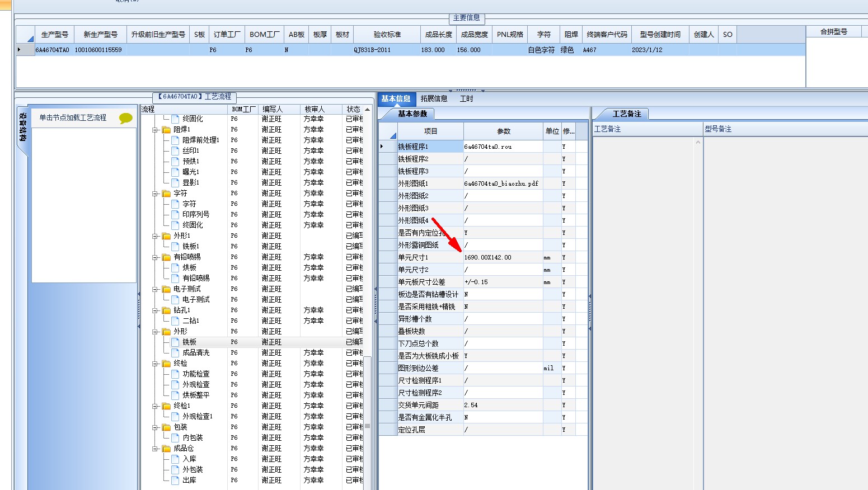Click the 电子测试 folder icon
Screen dimensions: 868x490
pyautogui.click(x=166, y=289)
